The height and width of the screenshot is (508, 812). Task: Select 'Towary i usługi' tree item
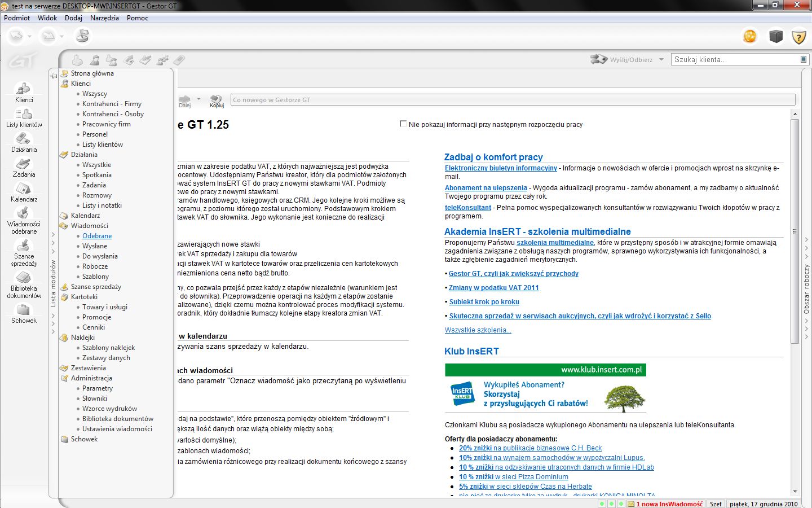click(105, 307)
